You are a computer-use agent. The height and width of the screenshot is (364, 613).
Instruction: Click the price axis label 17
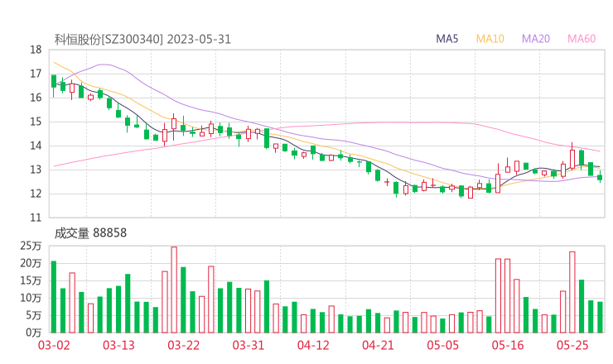[36, 74]
